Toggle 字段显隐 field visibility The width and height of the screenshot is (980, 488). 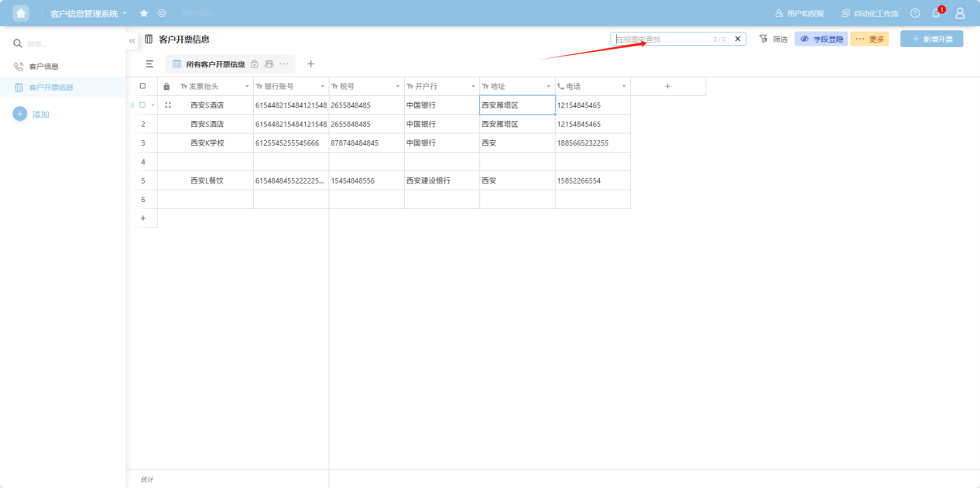(821, 39)
